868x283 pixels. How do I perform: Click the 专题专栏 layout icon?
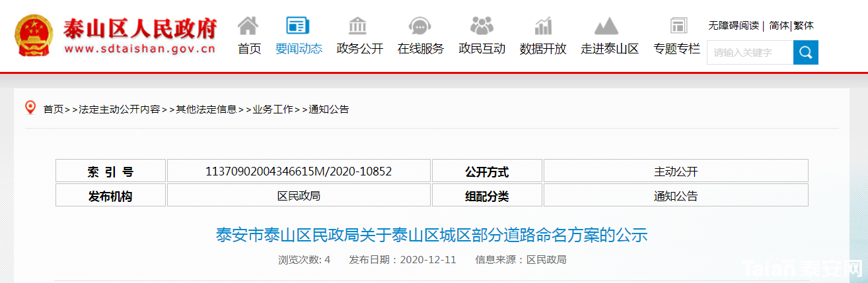point(678,26)
